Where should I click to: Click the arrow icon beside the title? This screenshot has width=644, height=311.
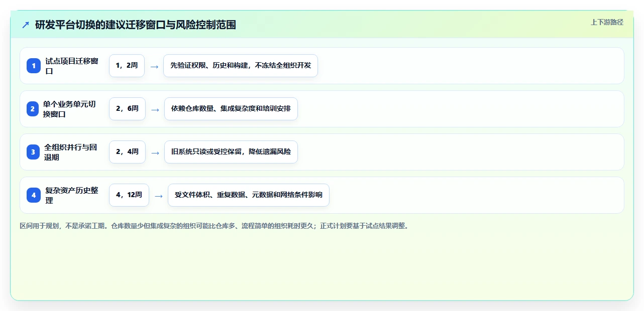click(x=26, y=25)
